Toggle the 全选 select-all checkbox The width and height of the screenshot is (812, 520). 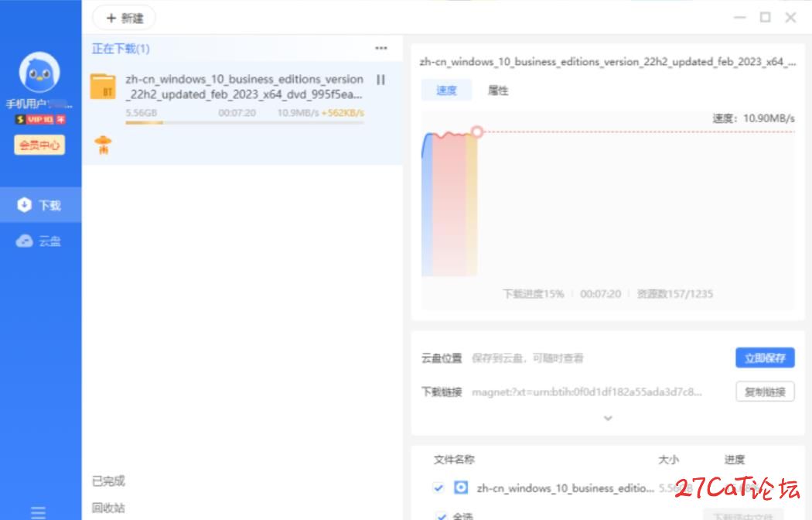click(441, 516)
